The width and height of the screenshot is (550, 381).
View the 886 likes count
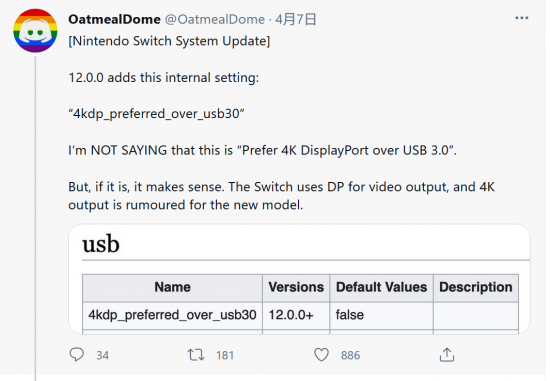(350, 355)
